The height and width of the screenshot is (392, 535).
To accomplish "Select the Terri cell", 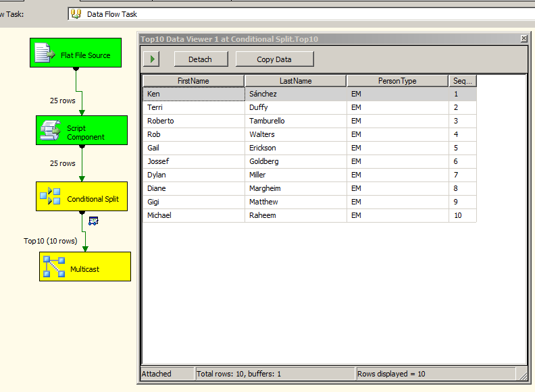I will (193, 107).
